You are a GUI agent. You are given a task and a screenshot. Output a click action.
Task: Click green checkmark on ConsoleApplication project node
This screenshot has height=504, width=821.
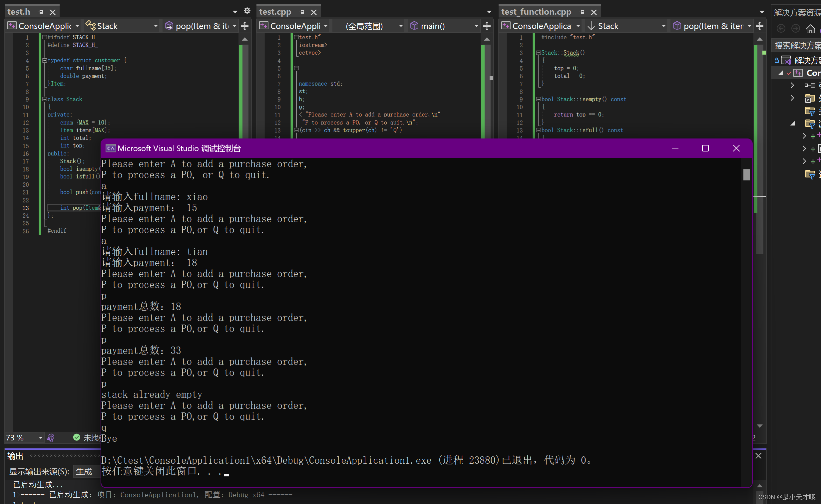pos(789,73)
